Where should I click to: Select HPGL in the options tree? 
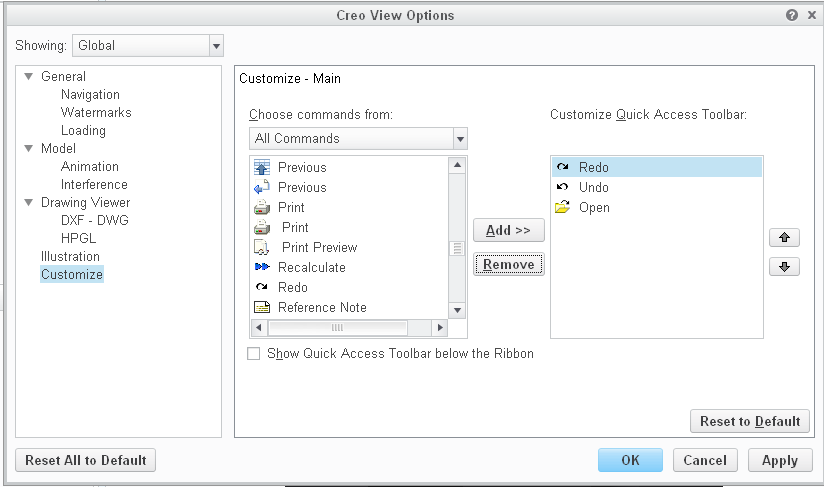(x=78, y=239)
